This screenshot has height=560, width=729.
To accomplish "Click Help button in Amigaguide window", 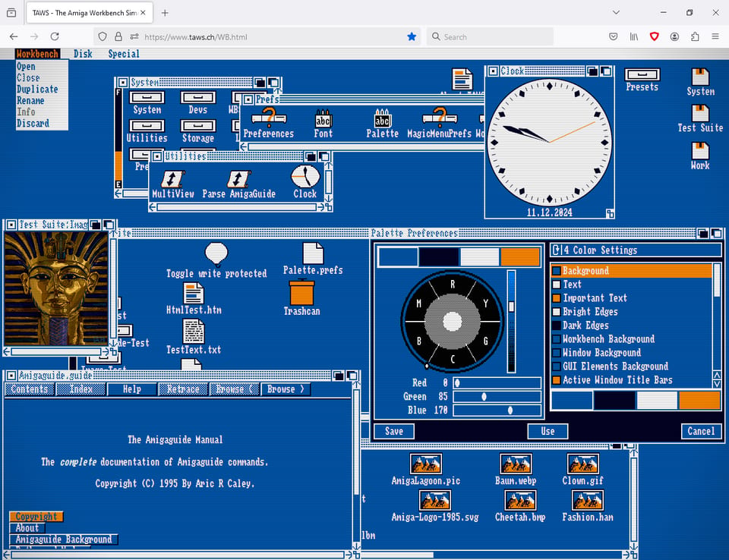I will (132, 389).
